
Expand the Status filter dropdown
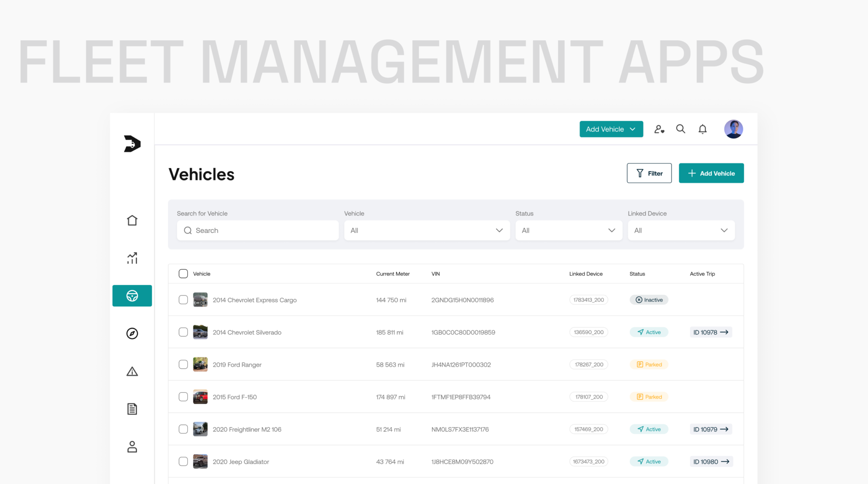point(568,230)
